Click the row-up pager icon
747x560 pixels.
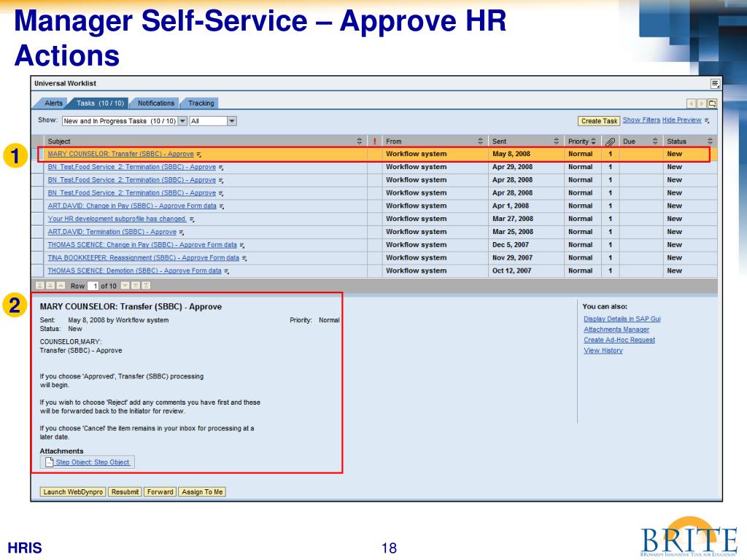61,285
